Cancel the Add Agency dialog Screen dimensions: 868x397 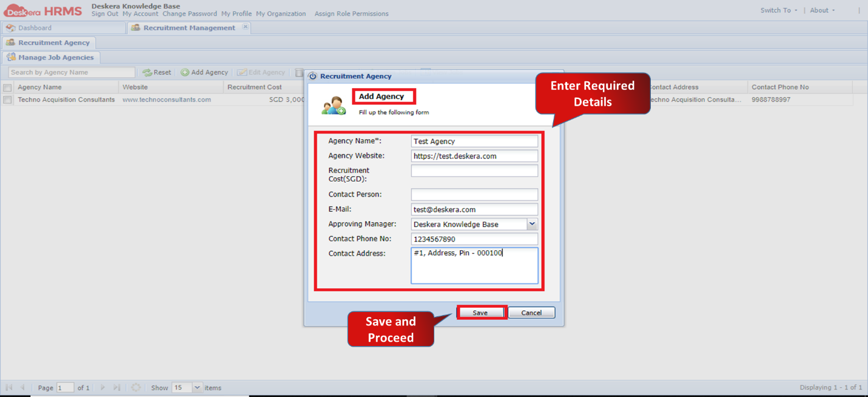(531, 313)
